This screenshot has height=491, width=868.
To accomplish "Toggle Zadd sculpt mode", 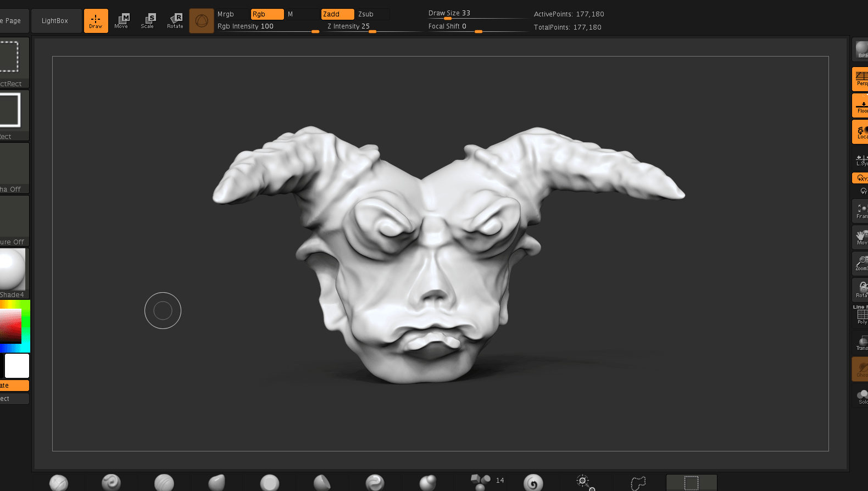I will (x=337, y=14).
